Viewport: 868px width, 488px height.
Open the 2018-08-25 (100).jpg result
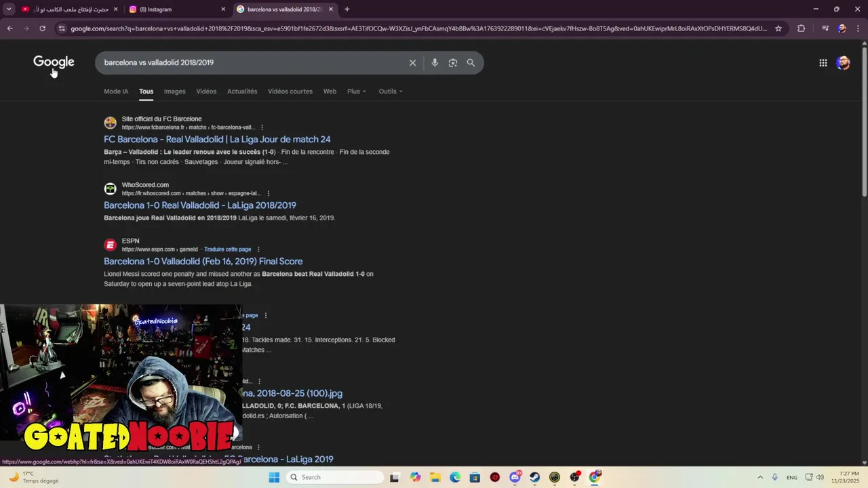tap(292, 393)
